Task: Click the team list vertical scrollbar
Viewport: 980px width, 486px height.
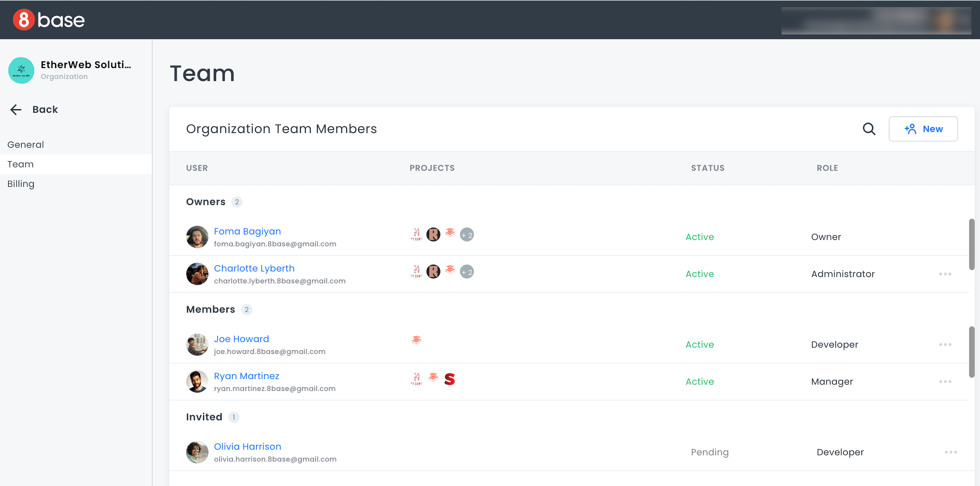Action: coord(971,244)
